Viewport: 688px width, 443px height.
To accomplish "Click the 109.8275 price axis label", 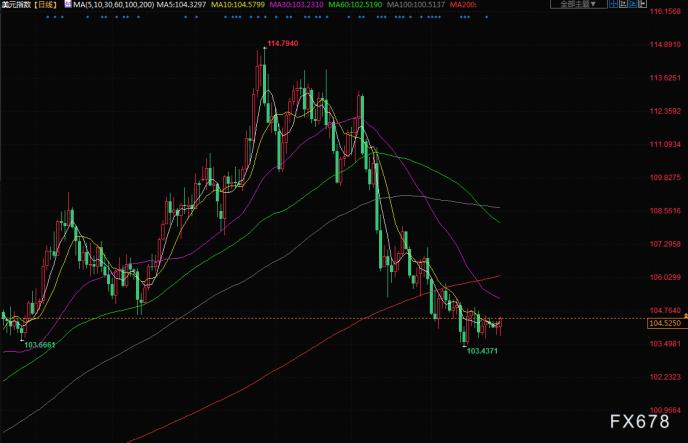I will [665, 177].
